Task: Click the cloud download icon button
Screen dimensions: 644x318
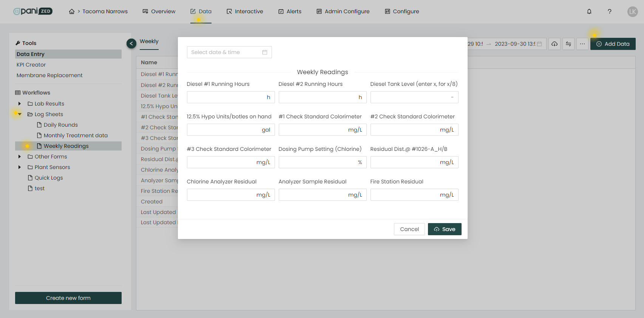Action: pyautogui.click(x=554, y=44)
